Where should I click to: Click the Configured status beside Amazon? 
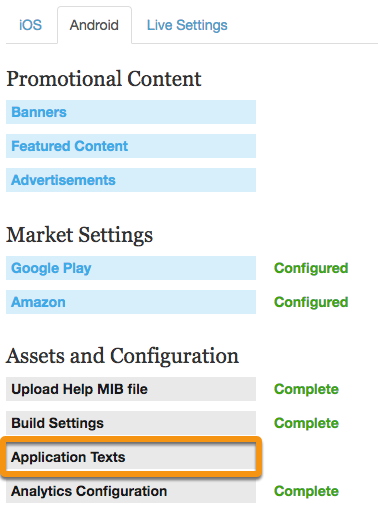click(x=311, y=302)
